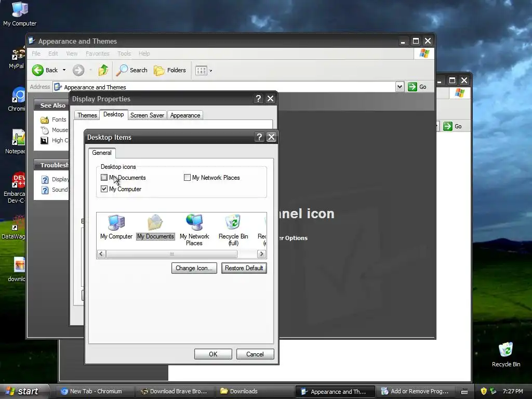Image resolution: width=532 pixels, height=399 pixels.
Task: Select the Chromium desktop shortcut
Action: 16,99
